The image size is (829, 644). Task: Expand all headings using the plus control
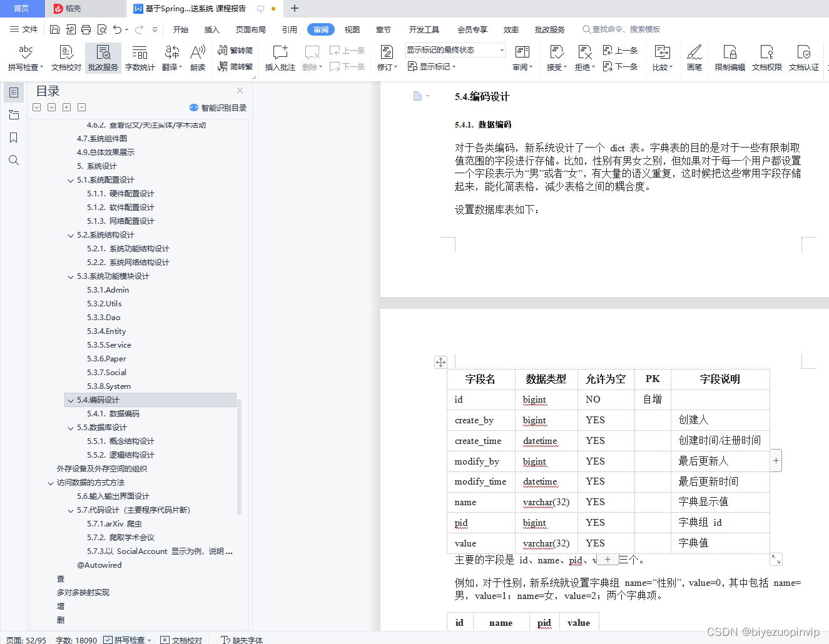66,107
